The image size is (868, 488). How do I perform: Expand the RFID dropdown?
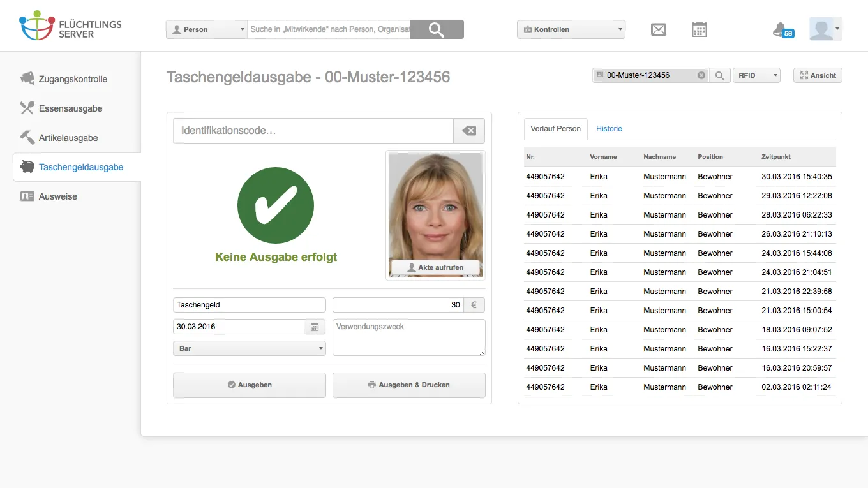pyautogui.click(x=757, y=75)
